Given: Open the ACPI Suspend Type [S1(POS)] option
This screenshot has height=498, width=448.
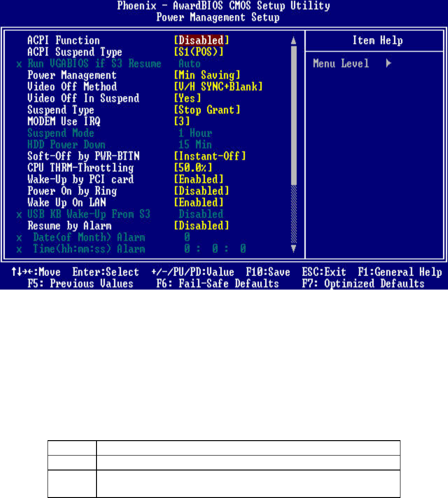Looking at the screenshot, I should click(x=199, y=52).
